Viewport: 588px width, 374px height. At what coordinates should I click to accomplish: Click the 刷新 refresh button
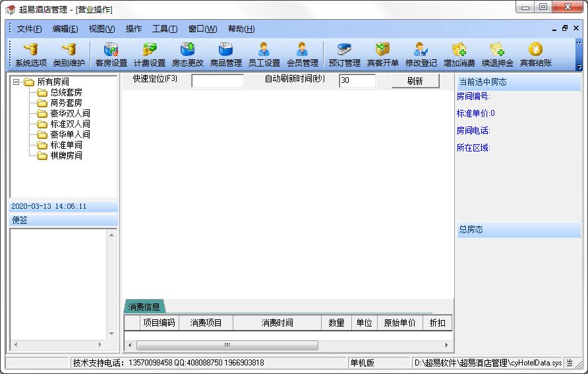pos(415,81)
